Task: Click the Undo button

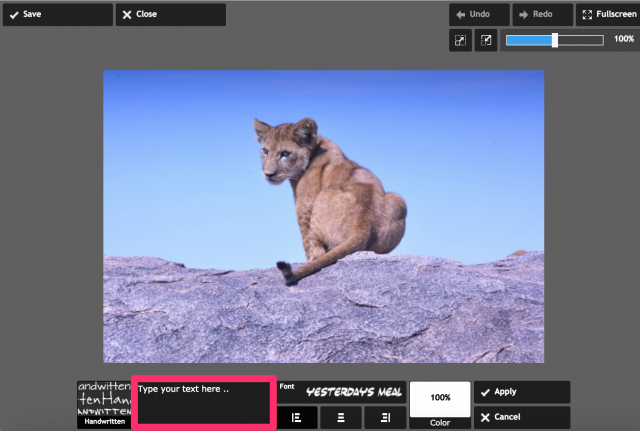Action: pos(478,15)
